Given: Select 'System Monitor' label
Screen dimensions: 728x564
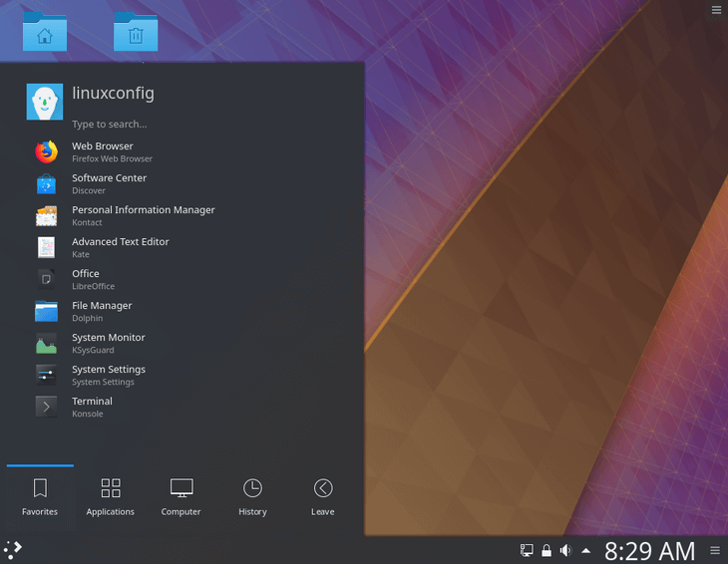Looking at the screenshot, I should [x=108, y=338].
